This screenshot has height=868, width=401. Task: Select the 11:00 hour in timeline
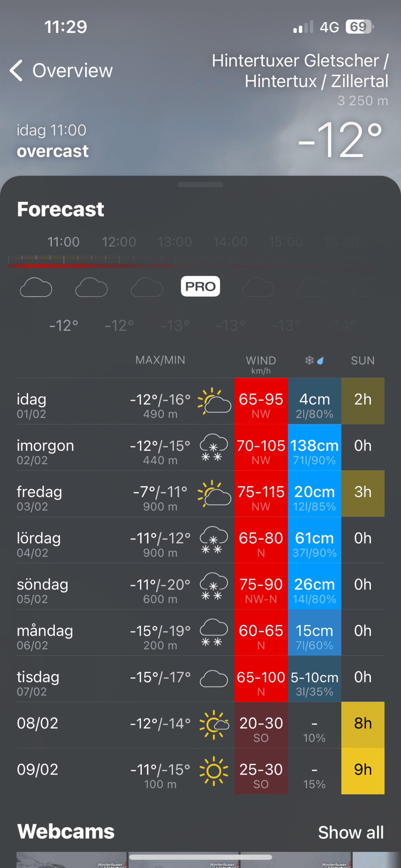[63, 242]
